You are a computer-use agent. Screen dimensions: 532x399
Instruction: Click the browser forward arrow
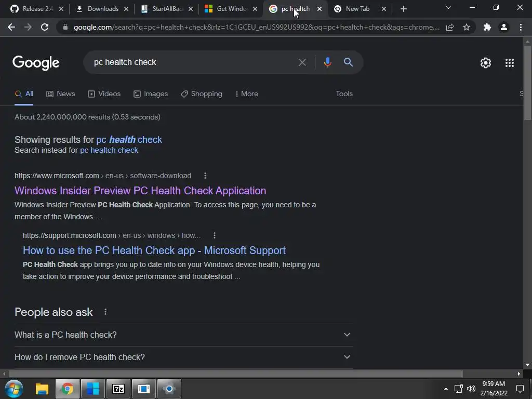(28, 27)
